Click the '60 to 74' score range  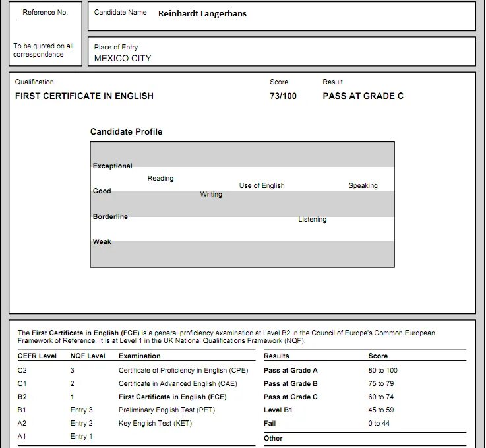coord(381,397)
